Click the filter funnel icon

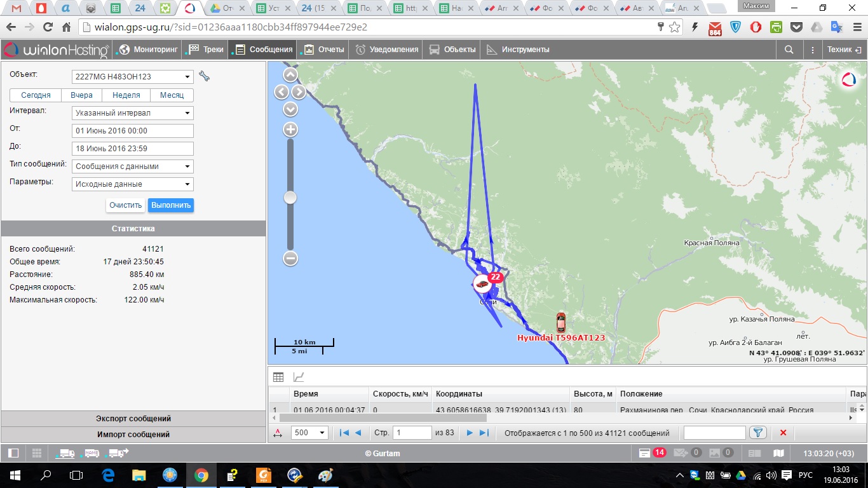pyautogui.click(x=757, y=433)
